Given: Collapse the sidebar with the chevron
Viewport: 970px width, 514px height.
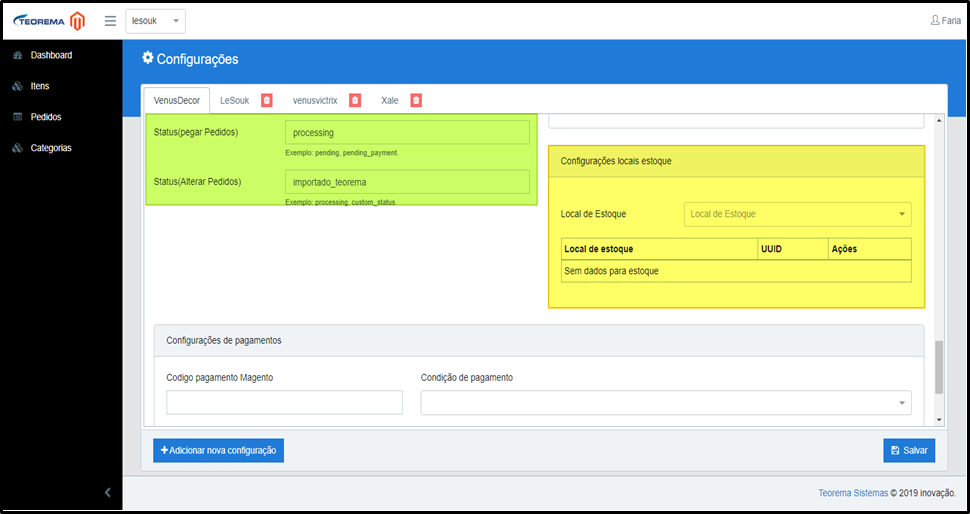Looking at the screenshot, I should (x=108, y=492).
